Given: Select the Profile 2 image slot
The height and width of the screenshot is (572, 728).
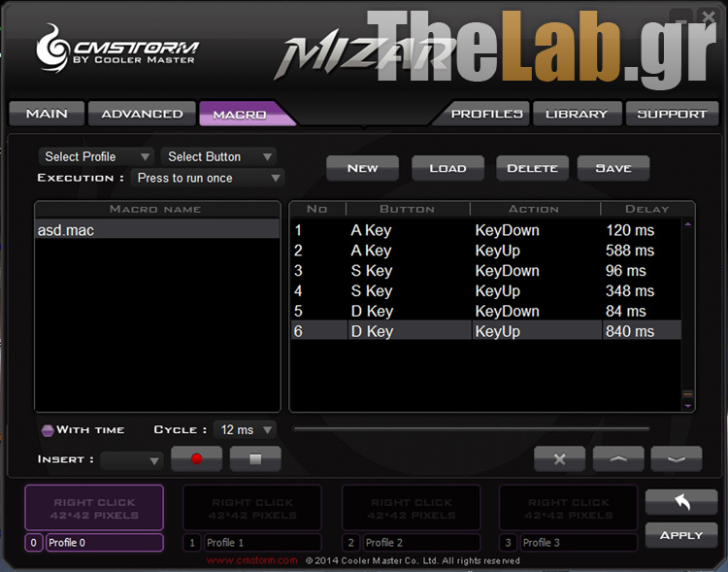Looking at the screenshot, I should click(x=412, y=508).
